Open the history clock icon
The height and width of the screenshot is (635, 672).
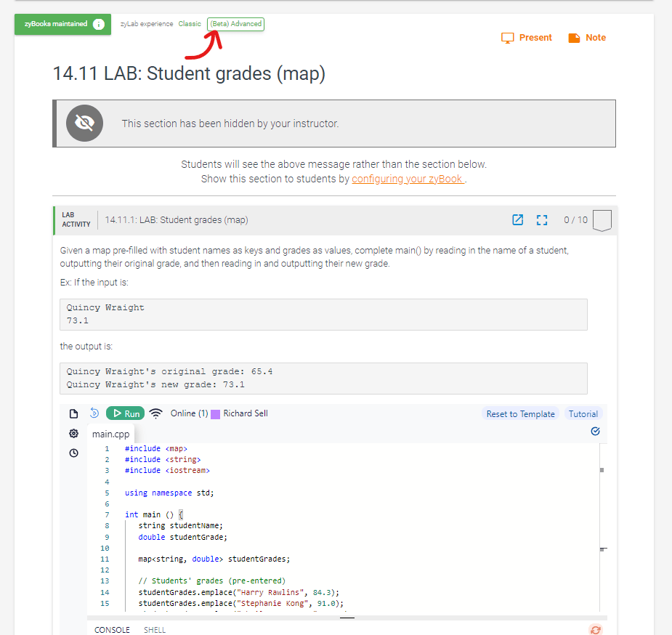point(73,453)
